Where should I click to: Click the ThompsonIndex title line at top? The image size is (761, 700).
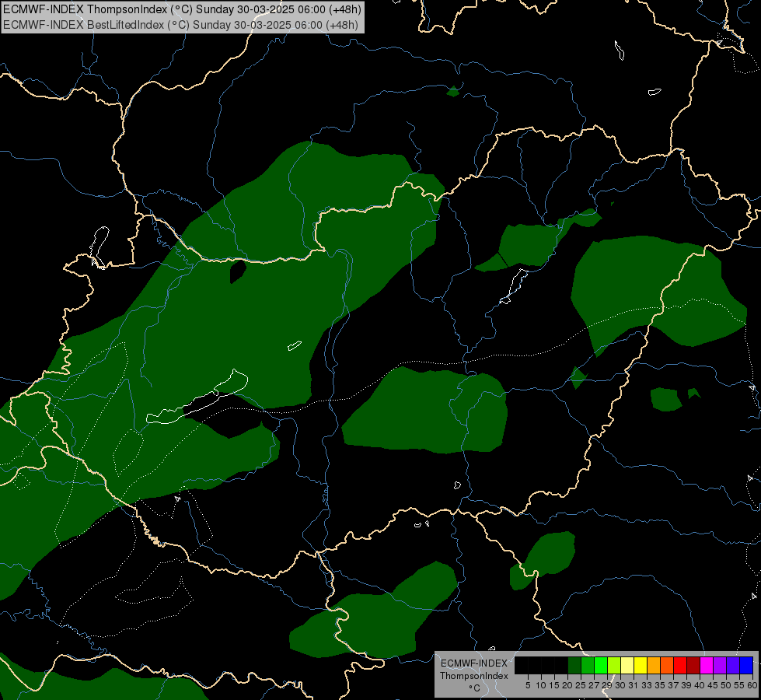tap(182, 9)
